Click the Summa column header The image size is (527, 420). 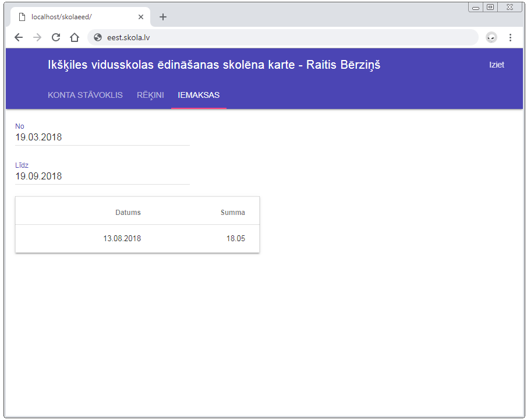[x=232, y=213]
